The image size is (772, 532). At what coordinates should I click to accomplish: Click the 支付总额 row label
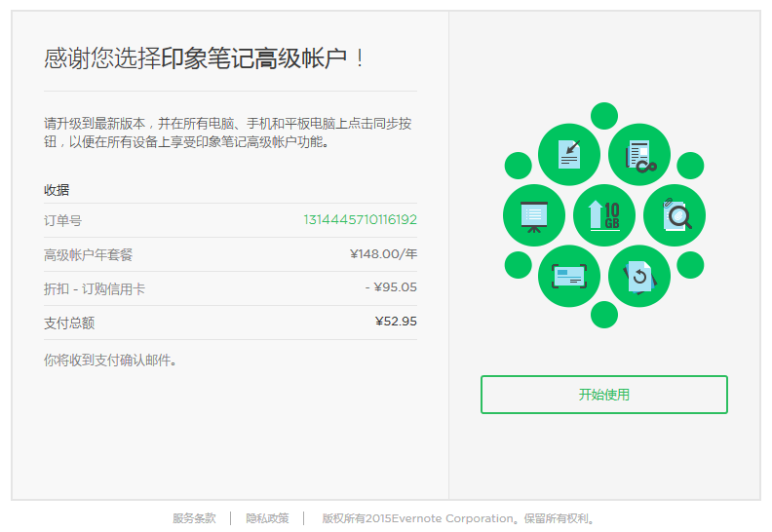(x=69, y=323)
